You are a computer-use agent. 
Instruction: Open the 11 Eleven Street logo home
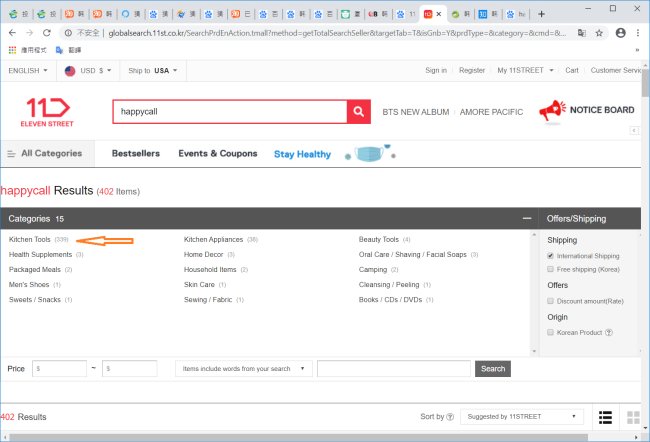[47, 111]
